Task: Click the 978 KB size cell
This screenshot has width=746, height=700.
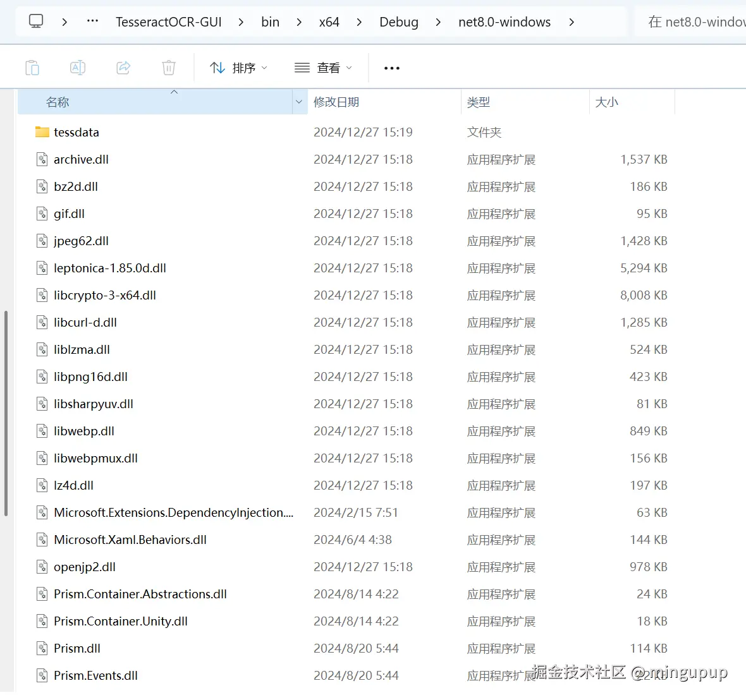Action: (x=649, y=567)
